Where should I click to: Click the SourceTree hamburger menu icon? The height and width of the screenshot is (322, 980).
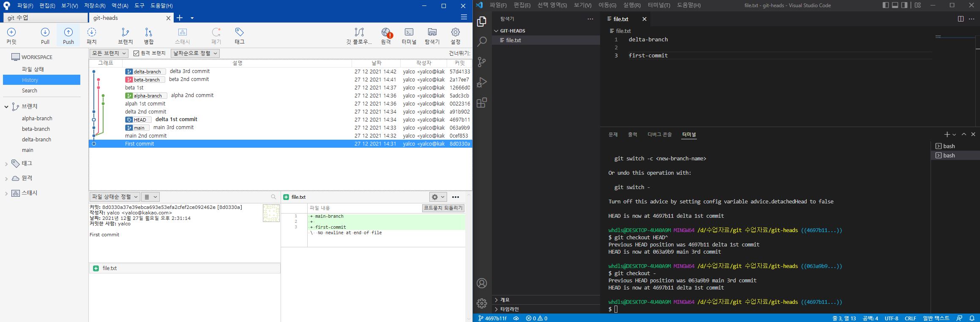(x=464, y=17)
